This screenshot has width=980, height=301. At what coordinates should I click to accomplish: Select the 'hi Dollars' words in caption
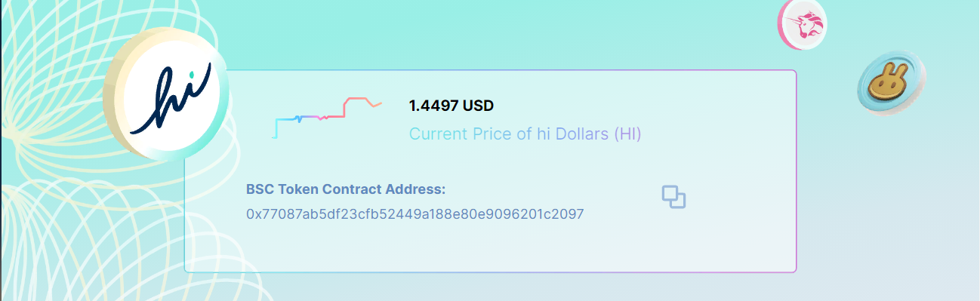pyautogui.click(x=572, y=134)
